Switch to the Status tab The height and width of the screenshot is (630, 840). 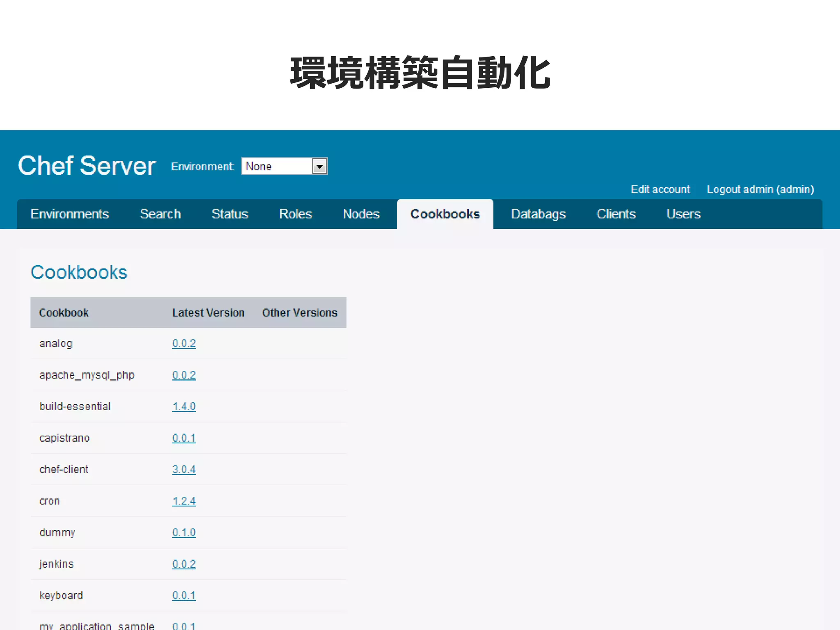click(x=230, y=214)
